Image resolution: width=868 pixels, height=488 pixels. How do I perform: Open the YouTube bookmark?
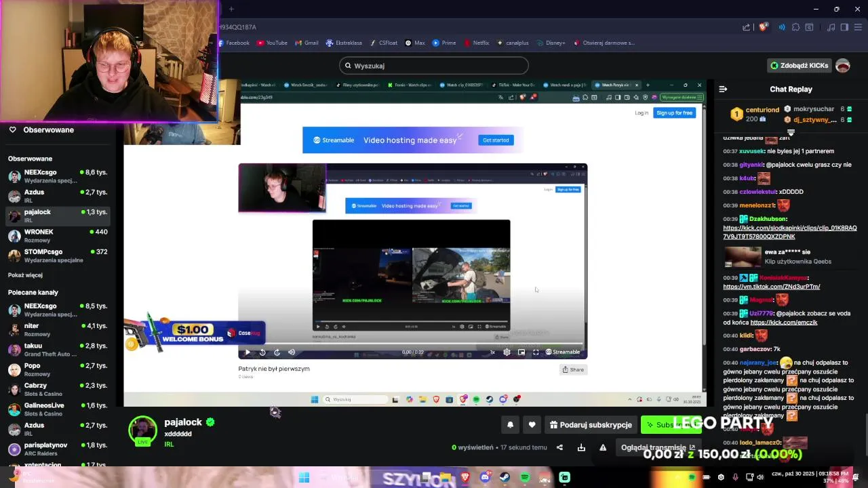click(x=272, y=43)
